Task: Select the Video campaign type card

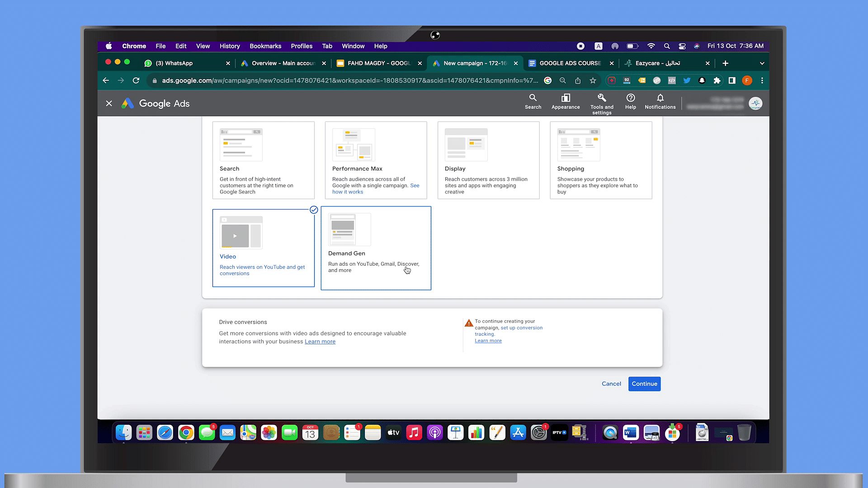Action: [264, 248]
